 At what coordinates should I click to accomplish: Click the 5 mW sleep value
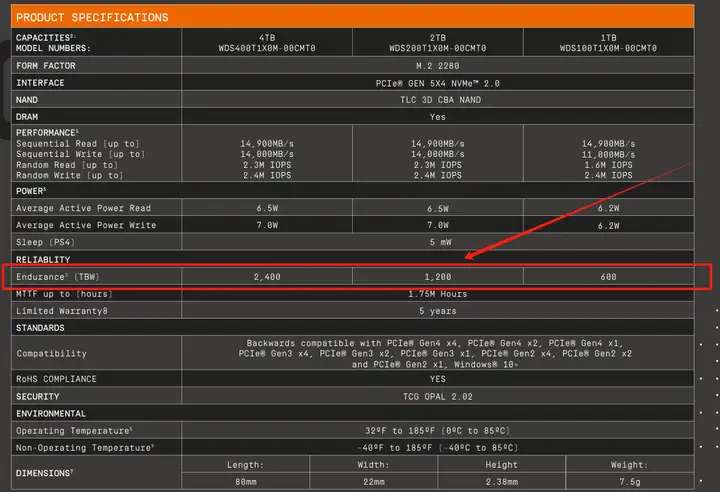pyautogui.click(x=440, y=242)
